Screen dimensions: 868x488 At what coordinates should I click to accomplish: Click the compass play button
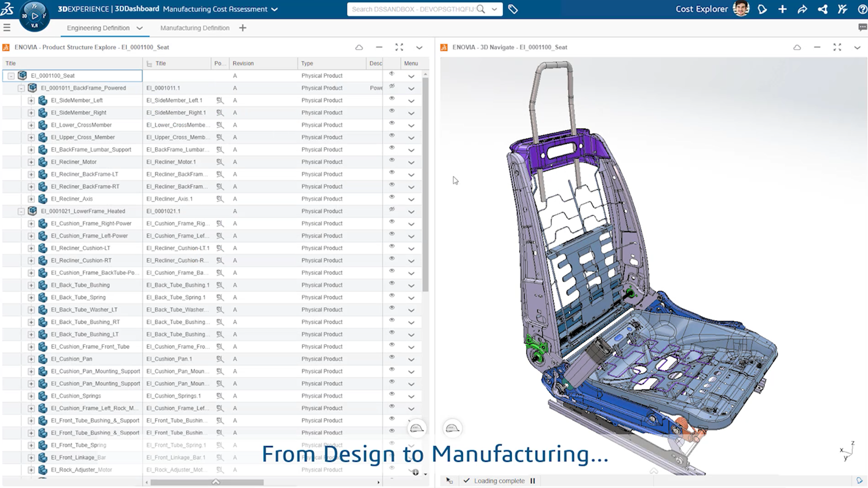coord(35,16)
